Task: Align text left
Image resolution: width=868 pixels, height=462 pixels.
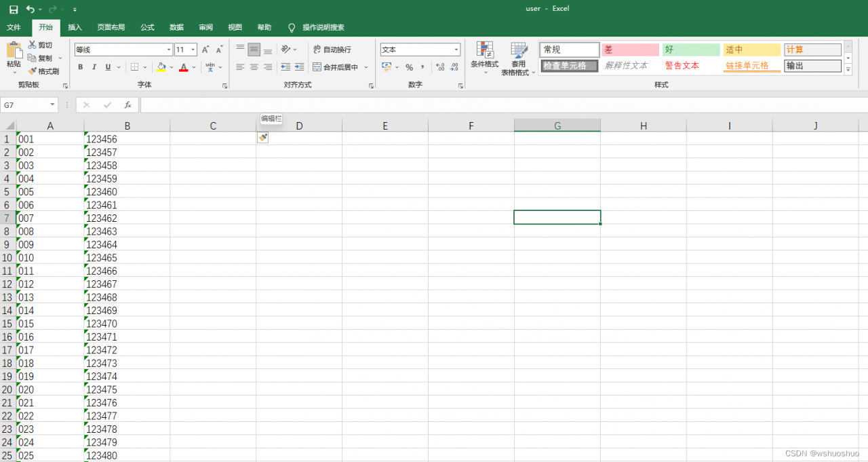Action: [x=240, y=67]
